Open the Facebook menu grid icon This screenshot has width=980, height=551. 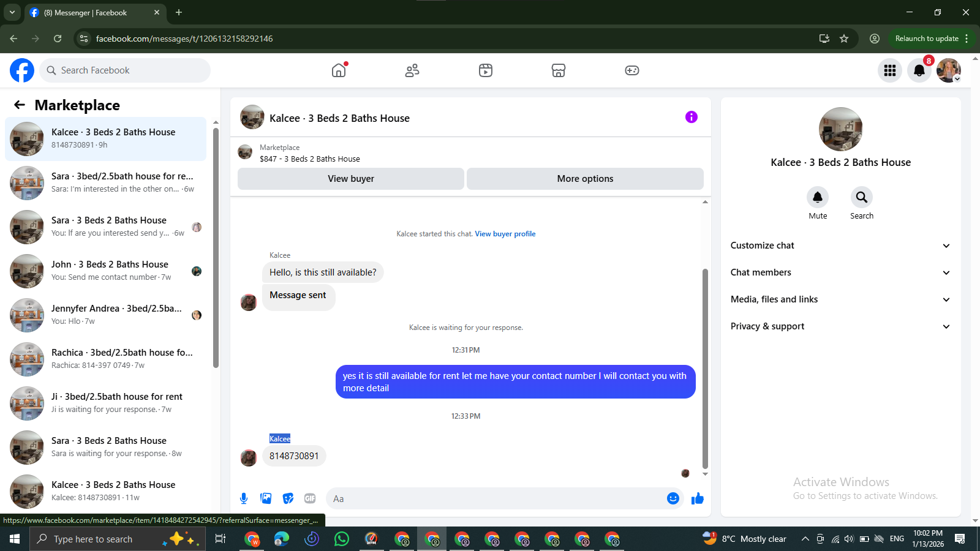890,70
